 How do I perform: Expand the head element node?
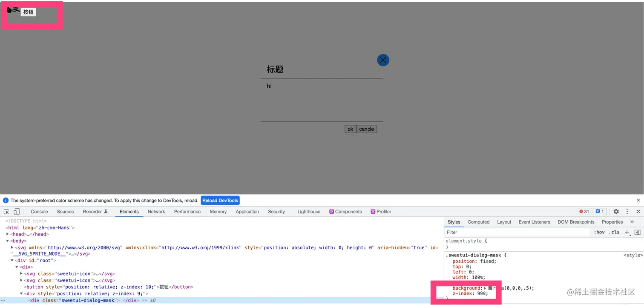pyautogui.click(x=8, y=234)
